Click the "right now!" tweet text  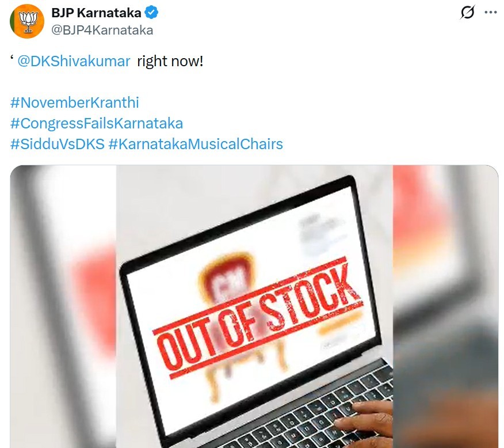pyautogui.click(x=170, y=61)
